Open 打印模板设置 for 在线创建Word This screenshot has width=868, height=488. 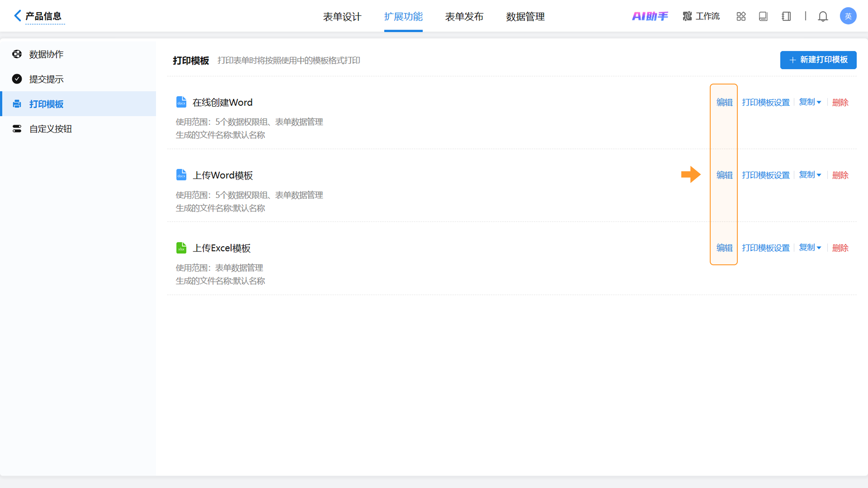[766, 102]
